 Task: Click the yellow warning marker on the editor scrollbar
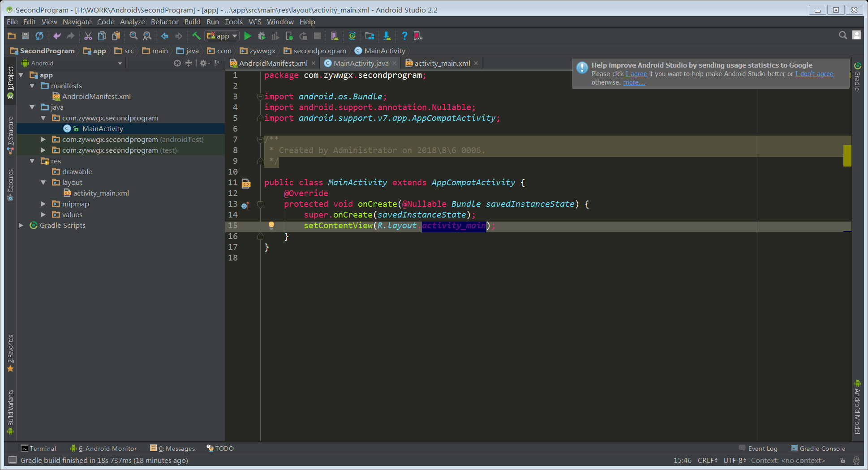[847, 155]
